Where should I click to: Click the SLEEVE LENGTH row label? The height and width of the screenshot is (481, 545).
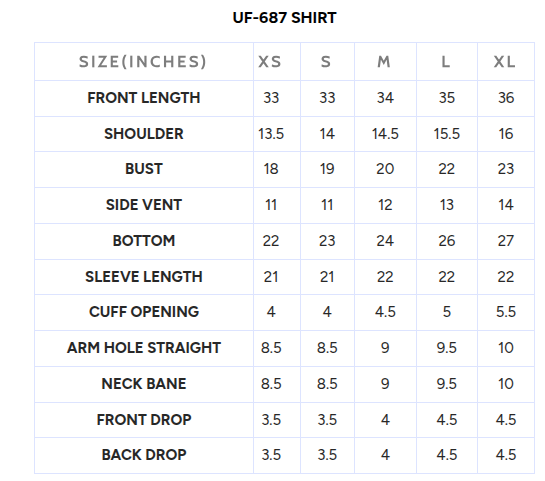(144, 277)
